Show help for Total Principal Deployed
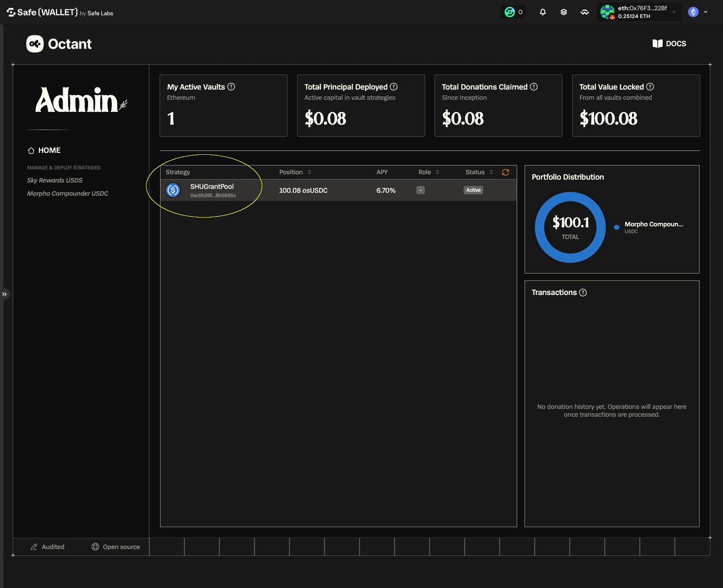Viewport: 723px width, 588px height. point(394,87)
